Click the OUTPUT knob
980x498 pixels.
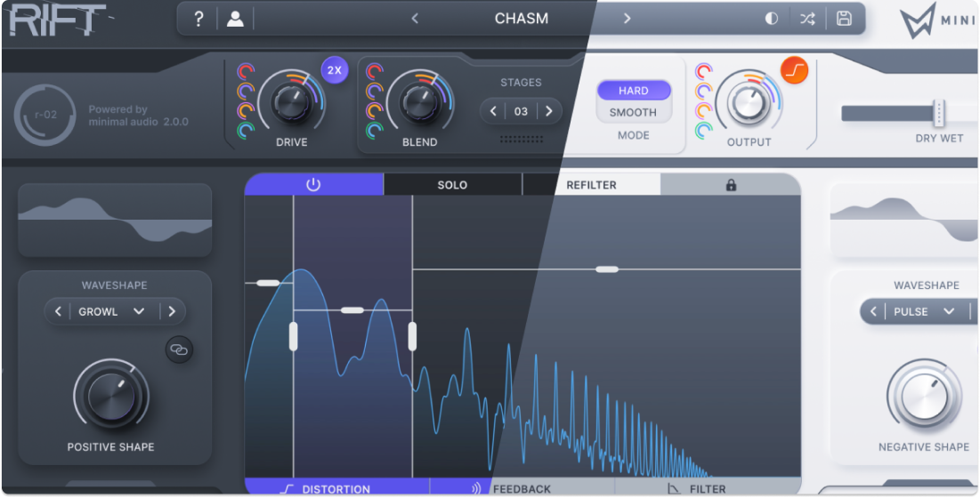(748, 102)
